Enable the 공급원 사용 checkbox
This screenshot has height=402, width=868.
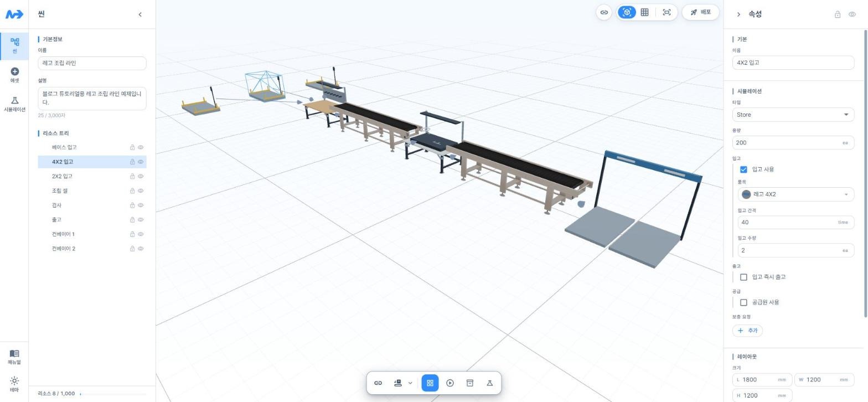point(743,302)
